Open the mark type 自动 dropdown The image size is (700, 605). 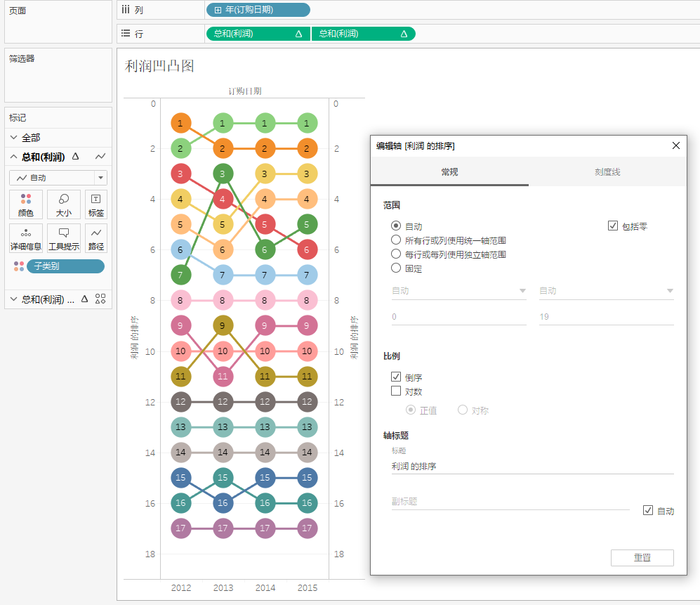click(58, 178)
